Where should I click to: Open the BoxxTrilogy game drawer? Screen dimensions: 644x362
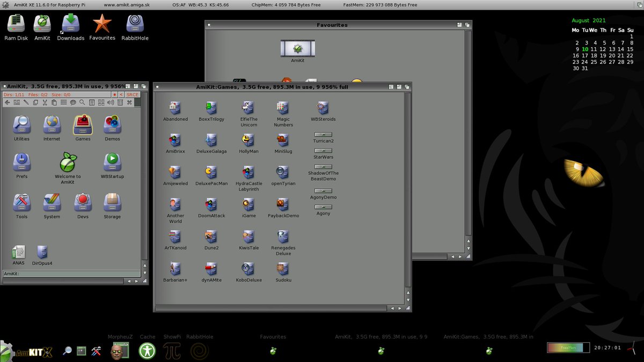click(211, 111)
